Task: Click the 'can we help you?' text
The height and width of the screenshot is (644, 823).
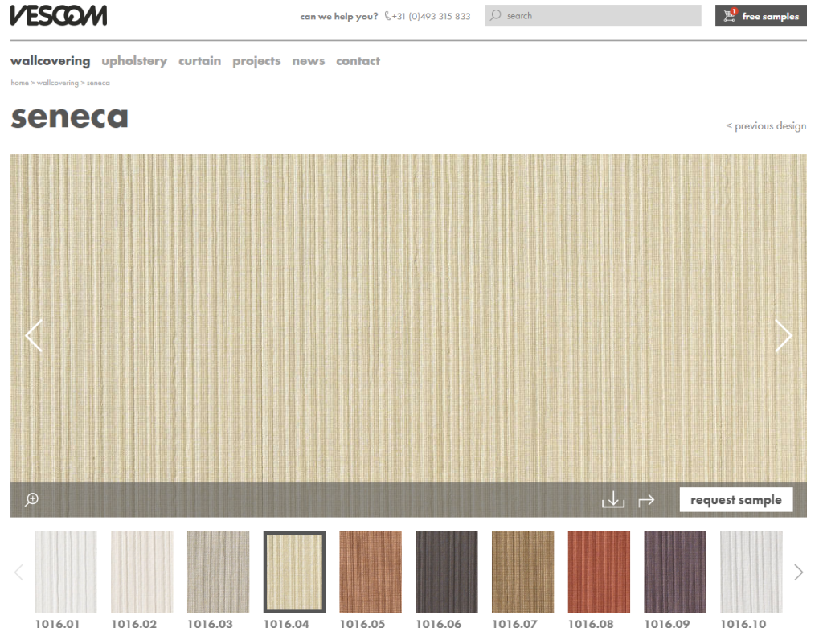Action: (339, 16)
